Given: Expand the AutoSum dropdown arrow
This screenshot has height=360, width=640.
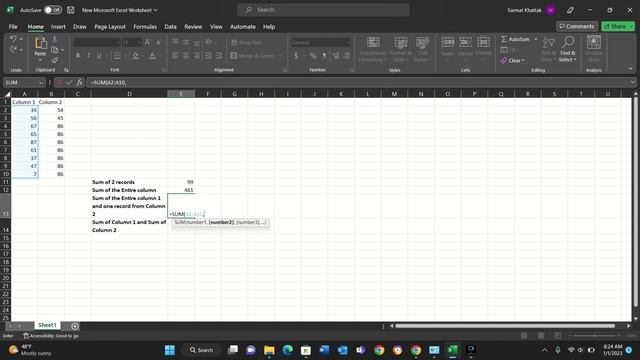Looking at the screenshot, I should 536,39.
